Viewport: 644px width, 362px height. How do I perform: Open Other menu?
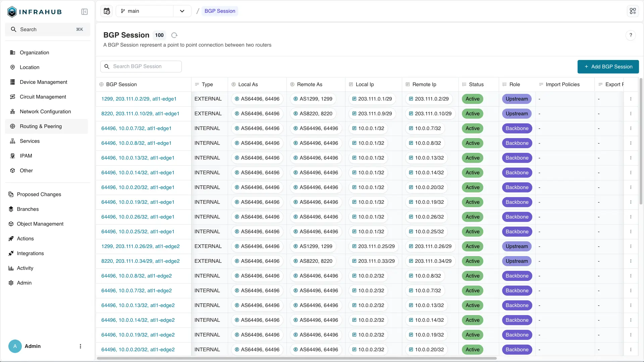click(x=47, y=171)
